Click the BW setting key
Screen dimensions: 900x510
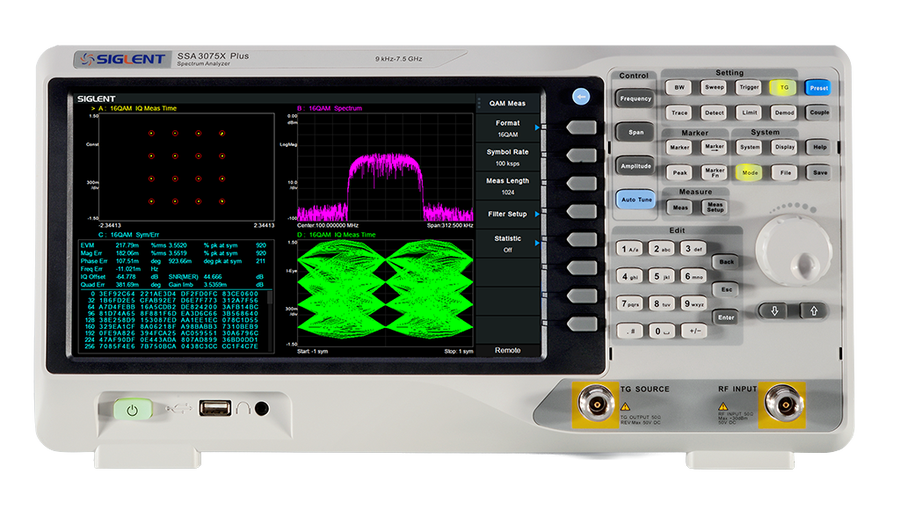coord(679,87)
